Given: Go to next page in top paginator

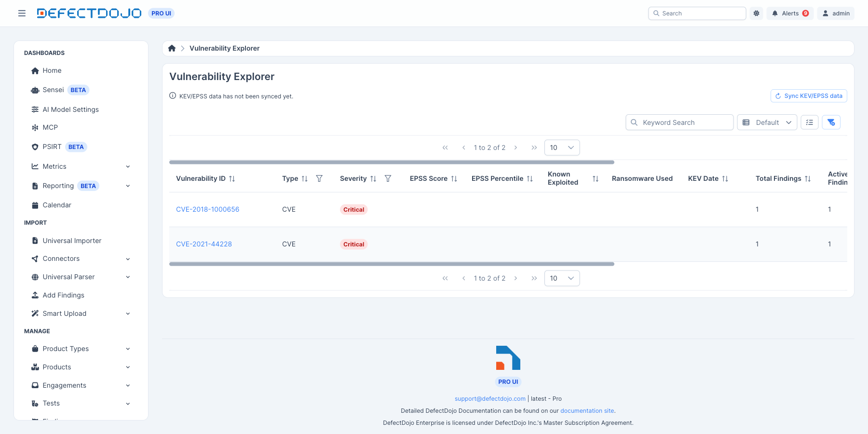Looking at the screenshot, I should 515,148.
